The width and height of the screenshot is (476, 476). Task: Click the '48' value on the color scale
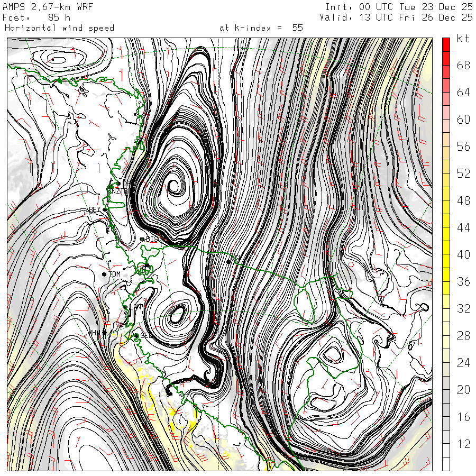[x=463, y=200]
